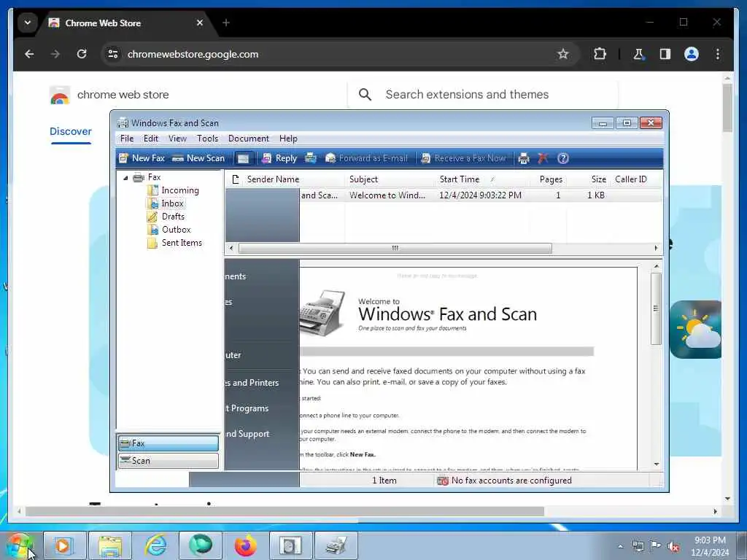The image size is (747, 560).
Task: Open Windows Explorer from taskbar
Action: pyautogui.click(x=111, y=545)
